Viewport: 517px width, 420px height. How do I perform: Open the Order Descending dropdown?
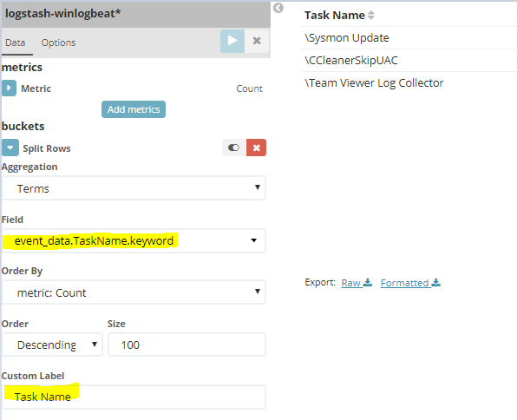point(52,345)
